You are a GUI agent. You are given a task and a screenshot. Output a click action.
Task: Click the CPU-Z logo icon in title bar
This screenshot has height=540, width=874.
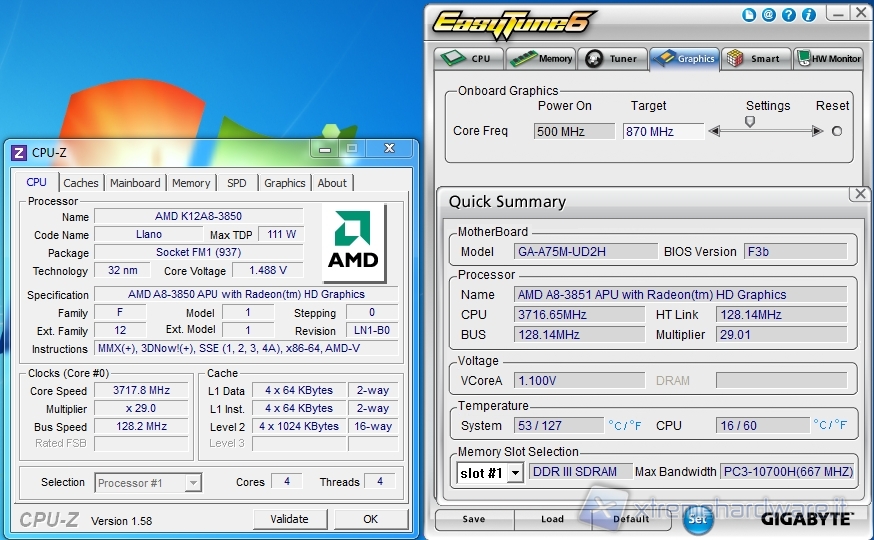point(18,152)
